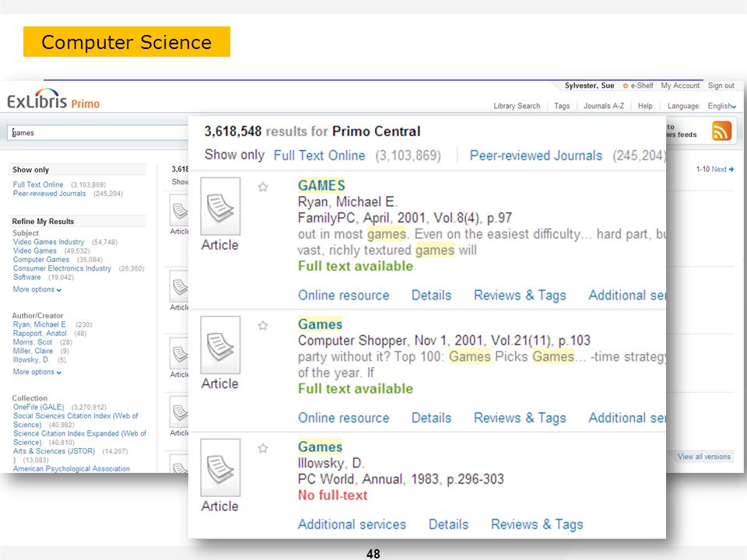
Task: Filter by Peer-reviewed Journals in sidebar
Action: pyautogui.click(x=50, y=194)
